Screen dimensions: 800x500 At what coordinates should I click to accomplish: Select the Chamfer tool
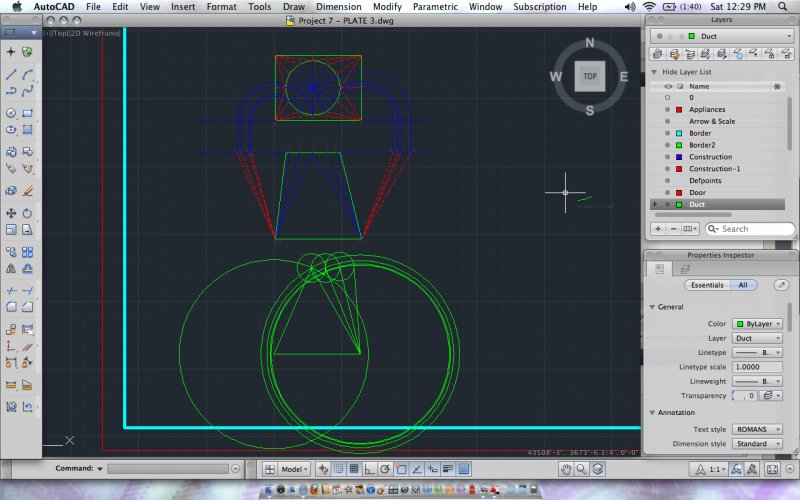coord(28,307)
